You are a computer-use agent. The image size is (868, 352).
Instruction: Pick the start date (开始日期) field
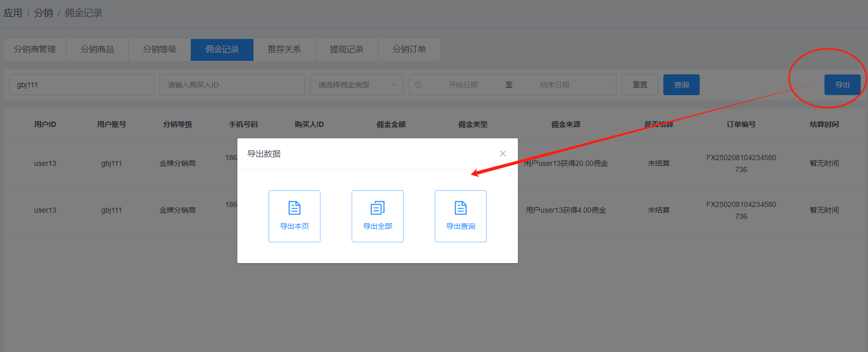coord(463,85)
